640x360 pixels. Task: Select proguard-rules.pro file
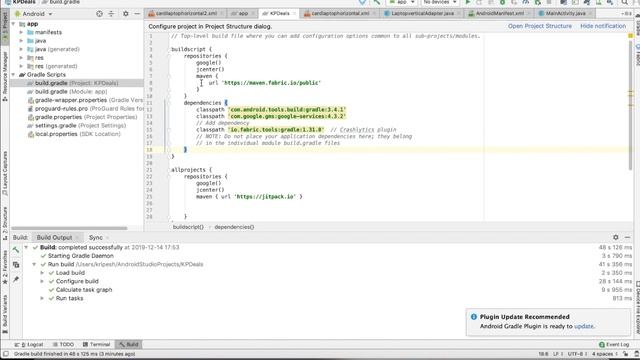[x=85, y=109]
